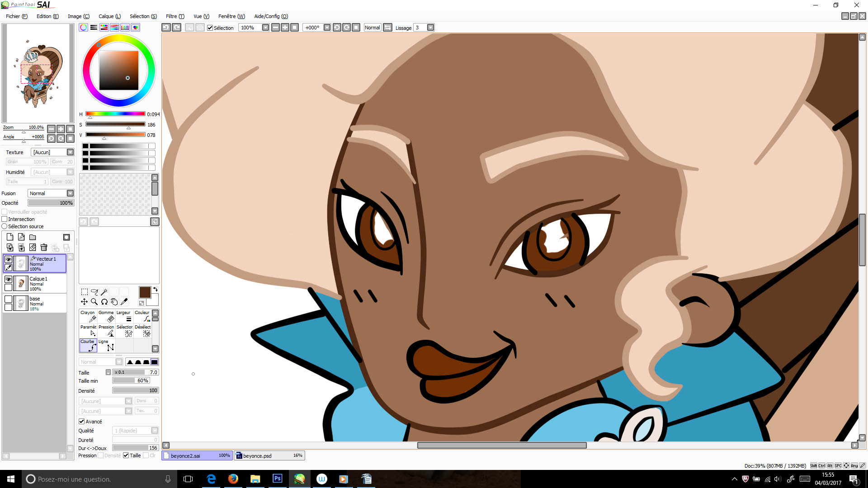The width and height of the screenshot is (868, 488).
Task: Choose the lasso selection tool
Action: pyautogui.click(x=94, y=292)
